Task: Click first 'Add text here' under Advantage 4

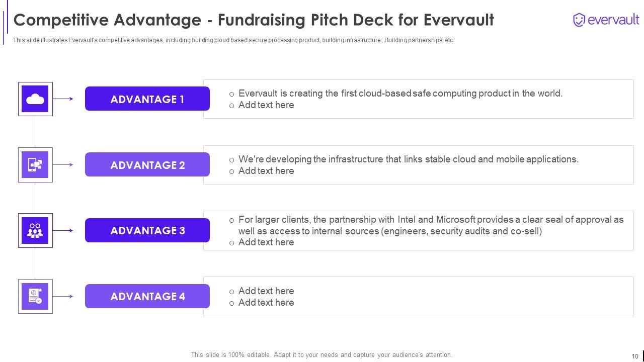Action: coord(266,291)
